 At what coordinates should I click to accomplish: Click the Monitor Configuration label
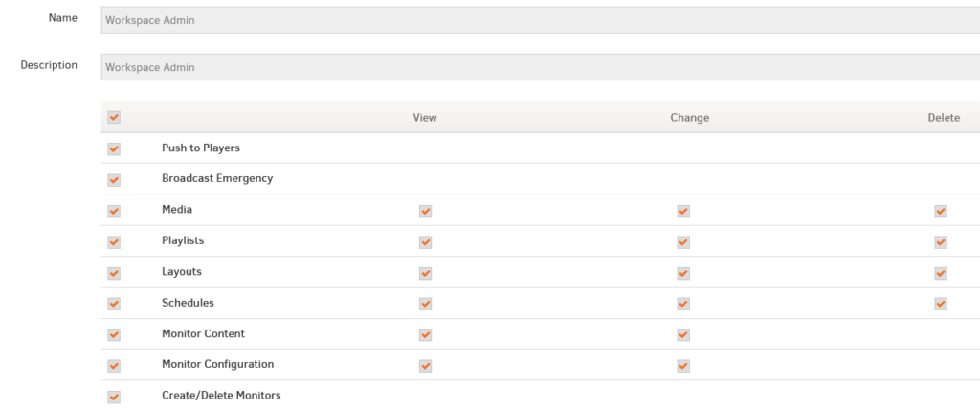[217, 364]
